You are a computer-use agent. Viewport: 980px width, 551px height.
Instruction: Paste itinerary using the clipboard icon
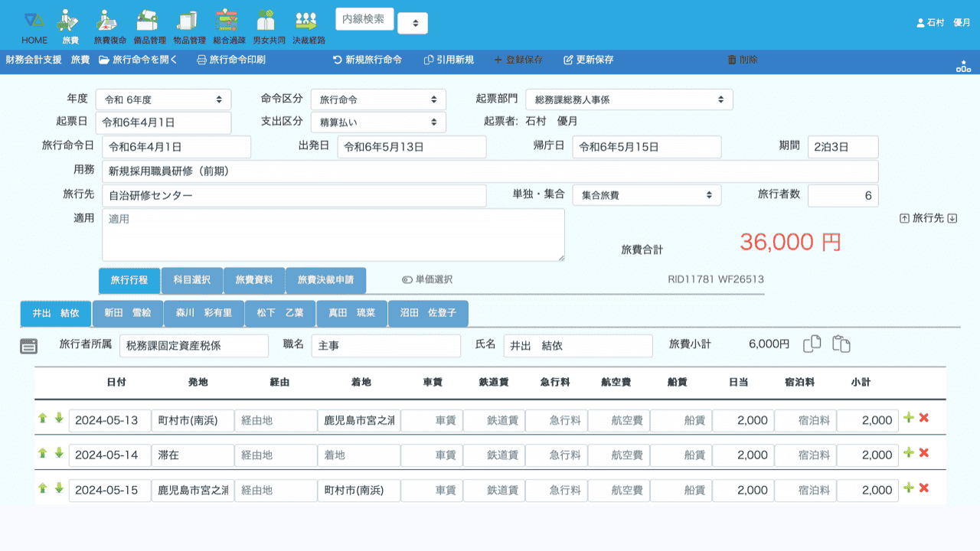841,344
